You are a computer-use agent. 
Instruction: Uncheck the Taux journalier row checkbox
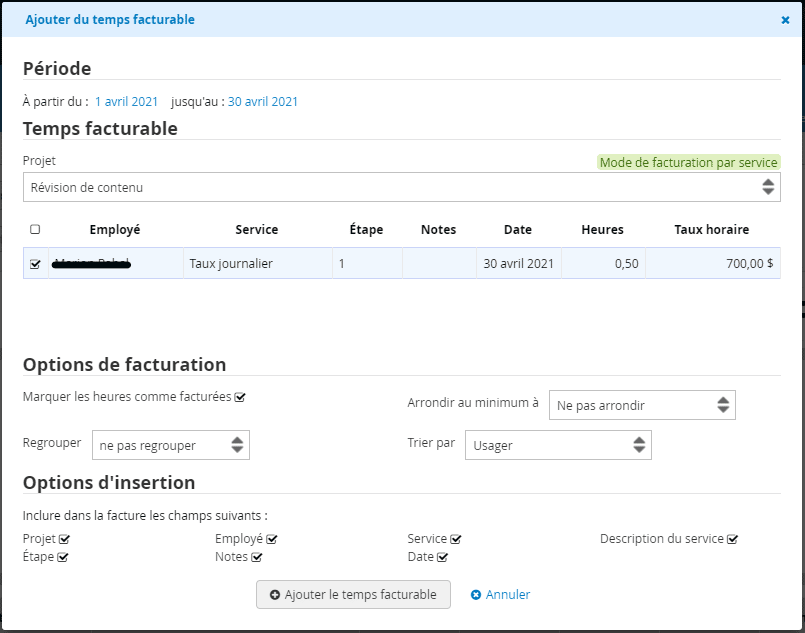pos(36,264)
